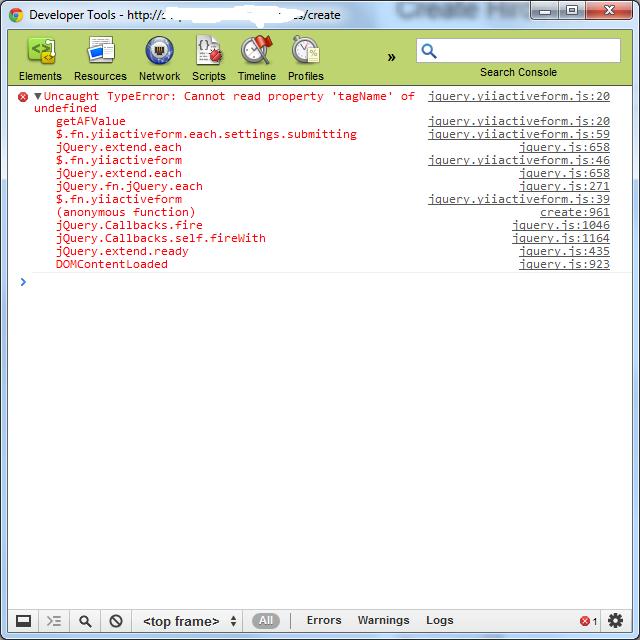The image size is (640, 640).
Task: Show more panels via overflow chevron
Action: 391,57
